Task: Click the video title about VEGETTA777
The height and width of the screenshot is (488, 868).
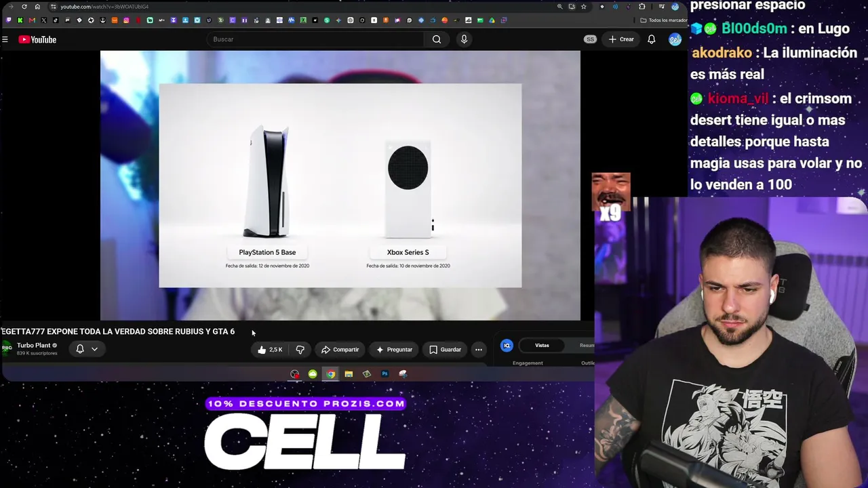Action: coord(118,331)
